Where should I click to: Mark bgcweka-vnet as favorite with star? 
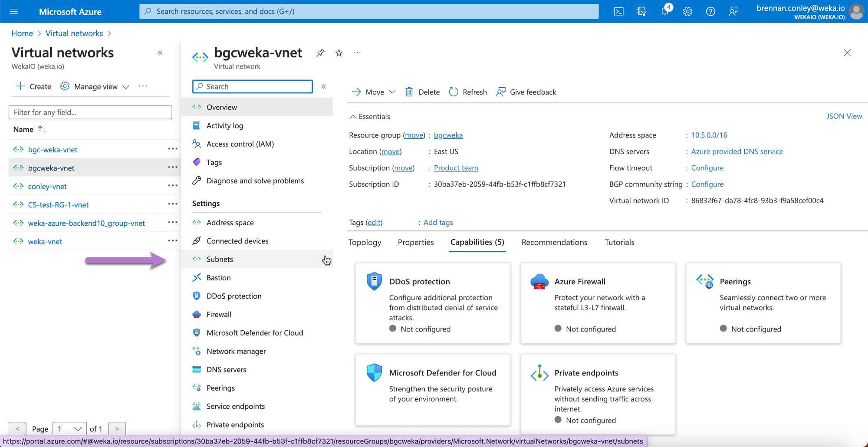coord(339,53)
